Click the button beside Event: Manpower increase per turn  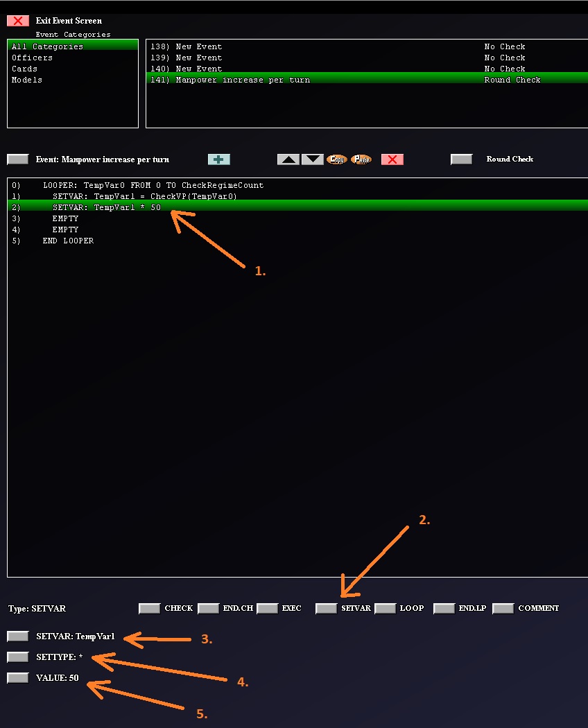17,159
